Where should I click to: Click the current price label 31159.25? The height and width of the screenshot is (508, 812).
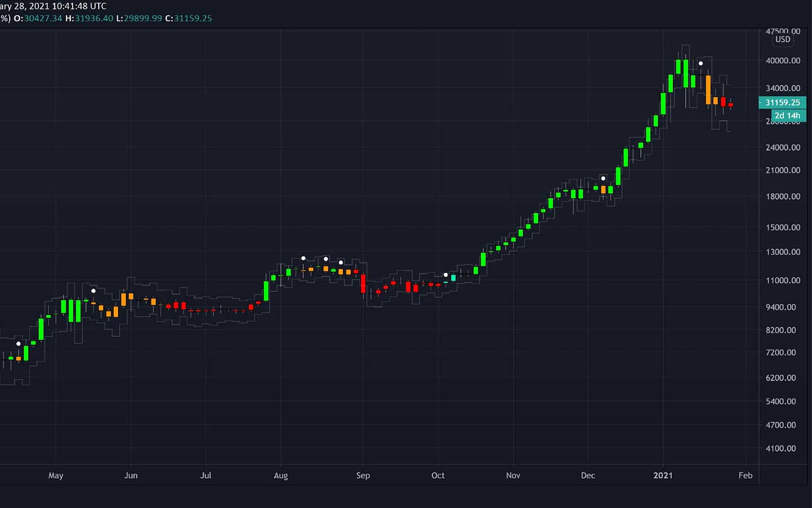[783, 103]
